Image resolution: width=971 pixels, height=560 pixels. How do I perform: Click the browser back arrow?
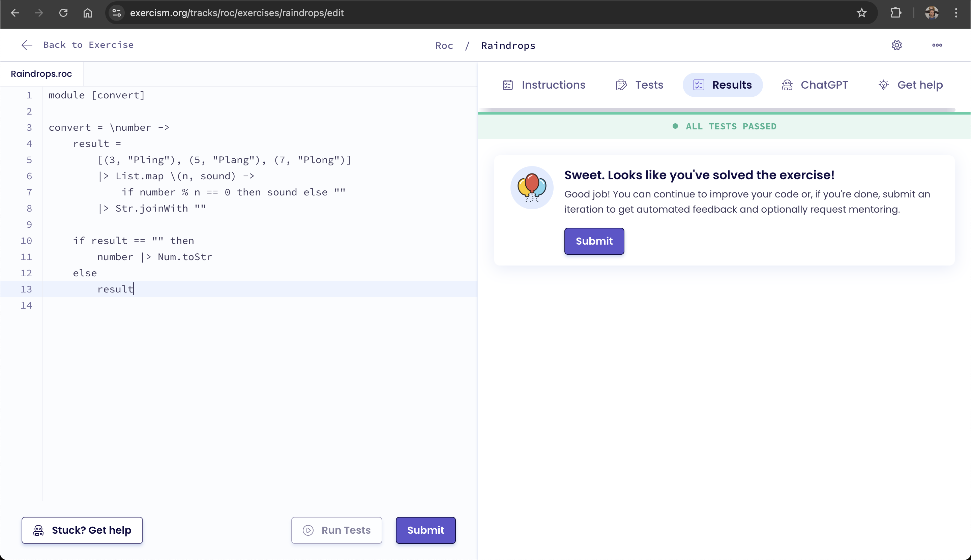click(14, 13)
